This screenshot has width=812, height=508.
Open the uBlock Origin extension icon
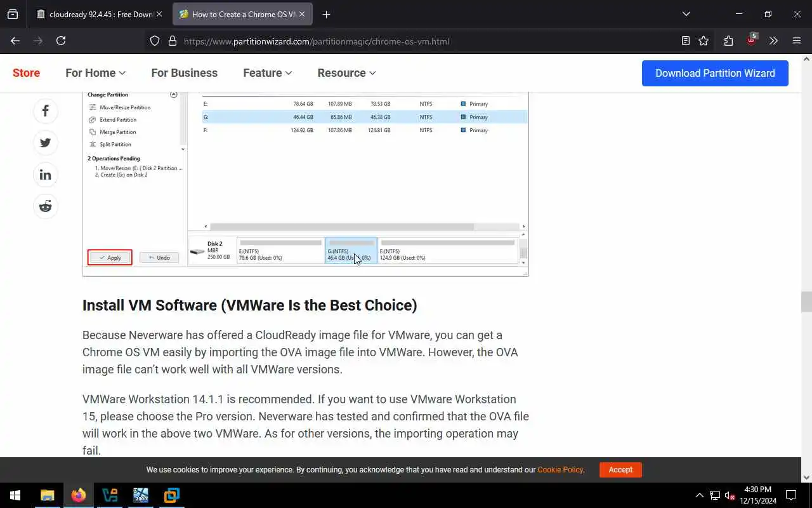point(751,41)
